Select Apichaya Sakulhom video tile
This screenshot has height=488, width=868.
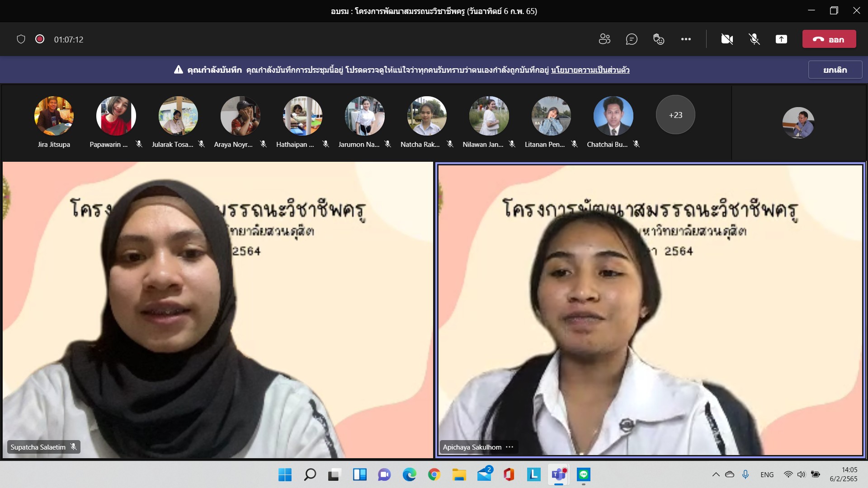tap(651, 310)
